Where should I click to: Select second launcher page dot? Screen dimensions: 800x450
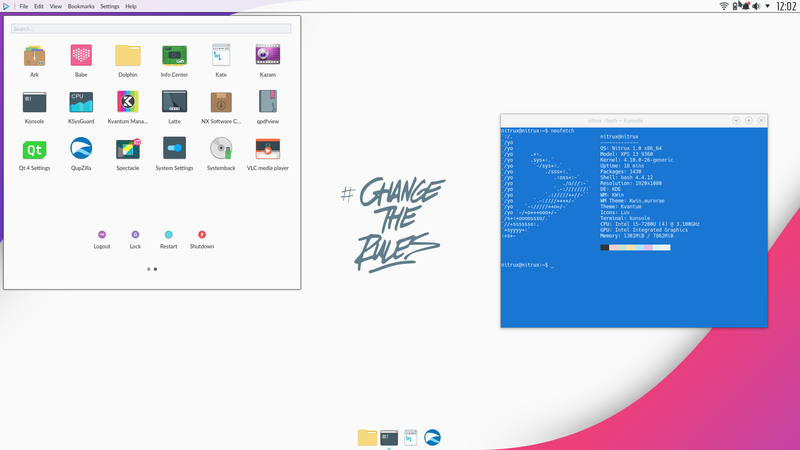click(x=156, y=269)
